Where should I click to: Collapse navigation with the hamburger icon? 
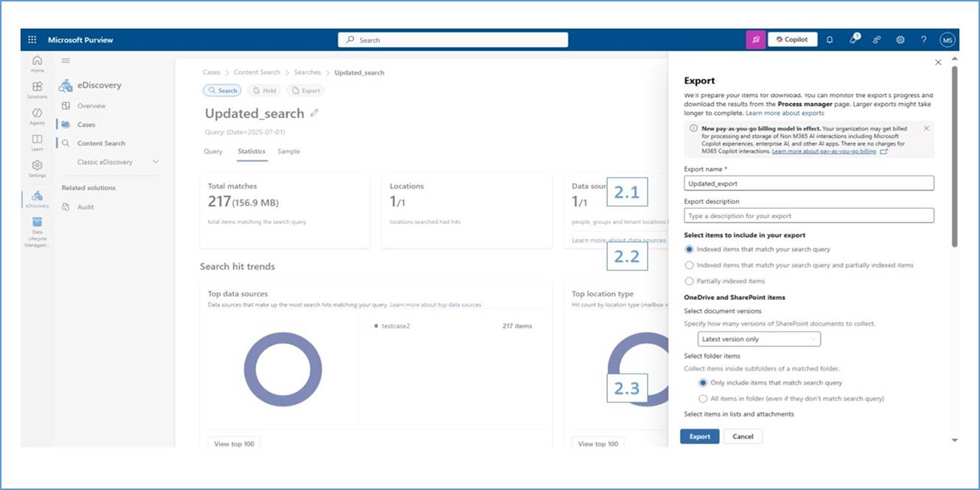pyautogui.click(x=66, y=61)
